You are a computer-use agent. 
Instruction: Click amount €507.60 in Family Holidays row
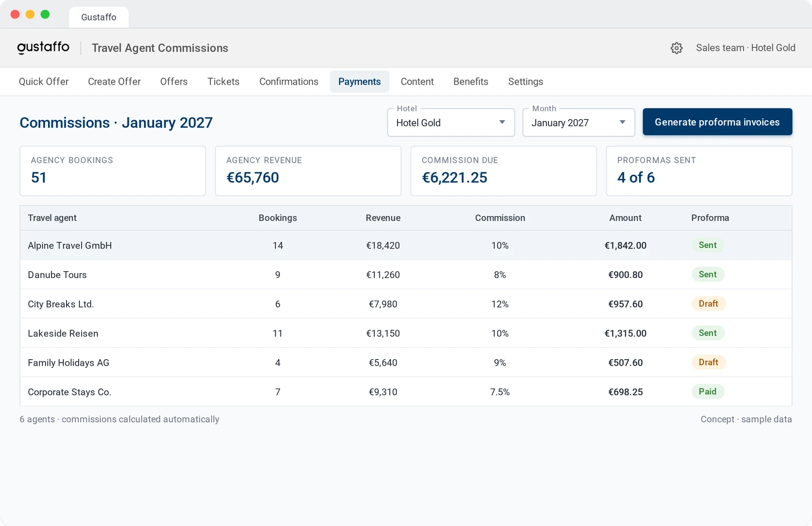pos(626,363)
